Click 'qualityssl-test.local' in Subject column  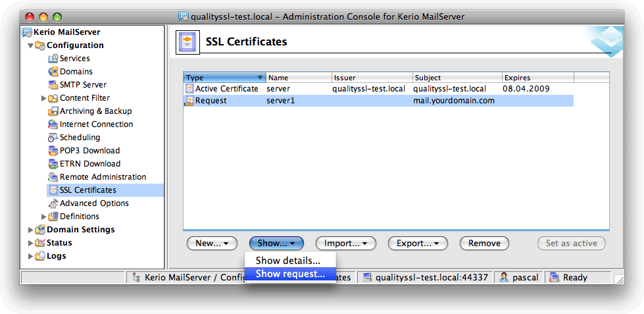point(450,88)
